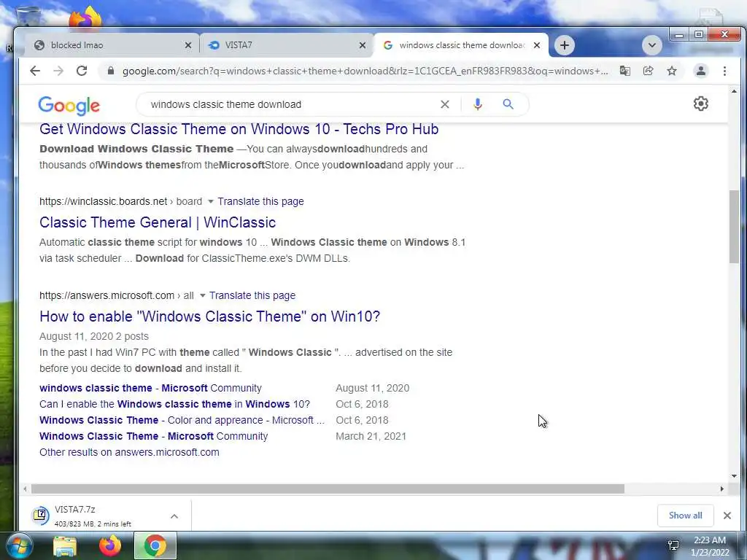
Task: Close the windows classic theme tab
Action: (x=537, y=45)
